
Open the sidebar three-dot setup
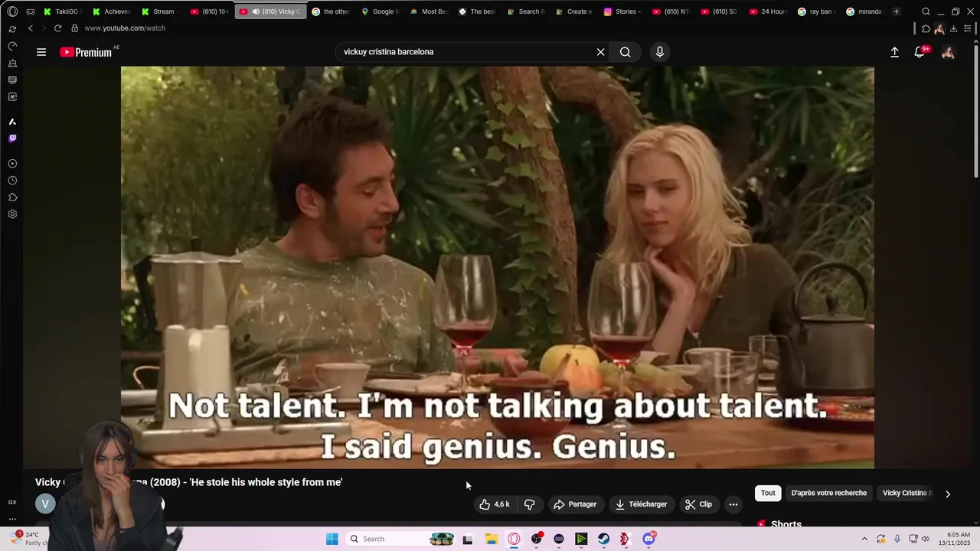click(12, 519)
